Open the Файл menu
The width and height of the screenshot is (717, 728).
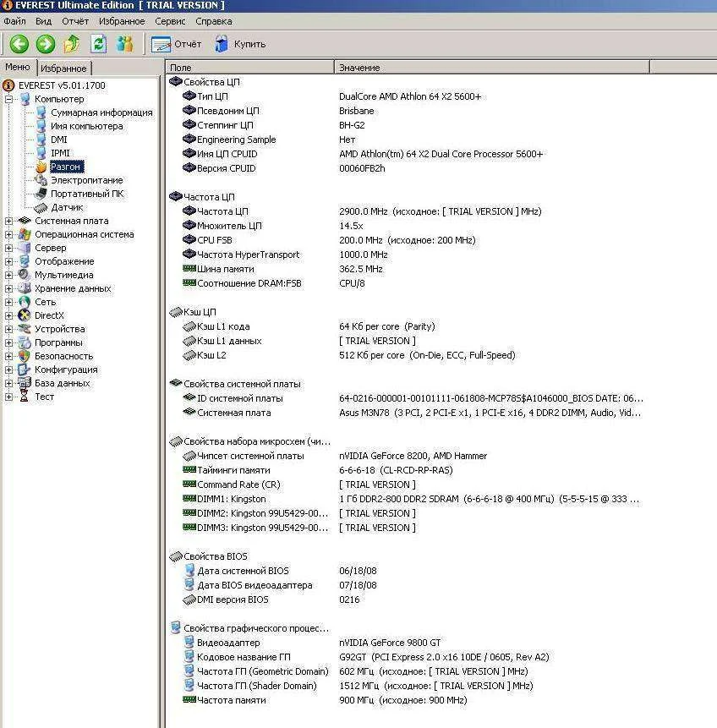pyautogui.click(x=14, y=21)
